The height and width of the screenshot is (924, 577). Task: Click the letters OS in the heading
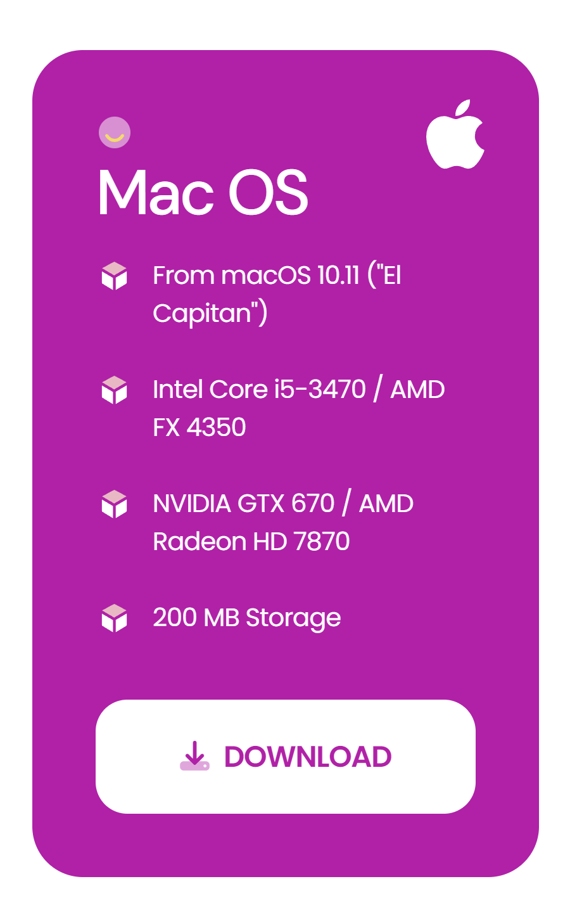(268, 193)
